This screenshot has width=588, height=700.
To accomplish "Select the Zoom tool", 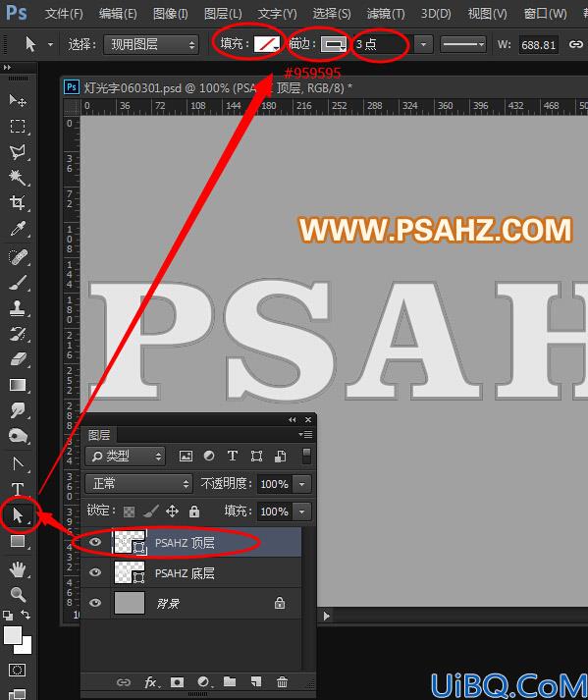I will point(18,595).
